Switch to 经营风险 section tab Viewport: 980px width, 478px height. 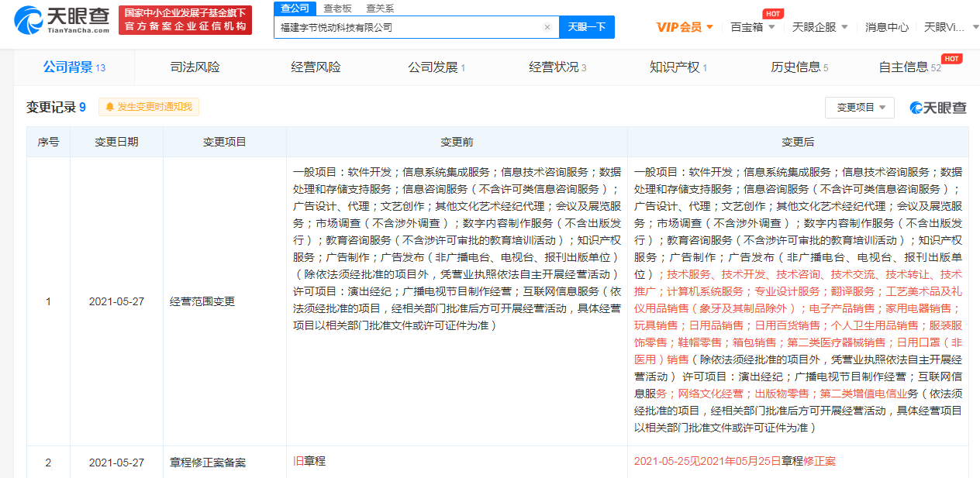coord(316,67)
